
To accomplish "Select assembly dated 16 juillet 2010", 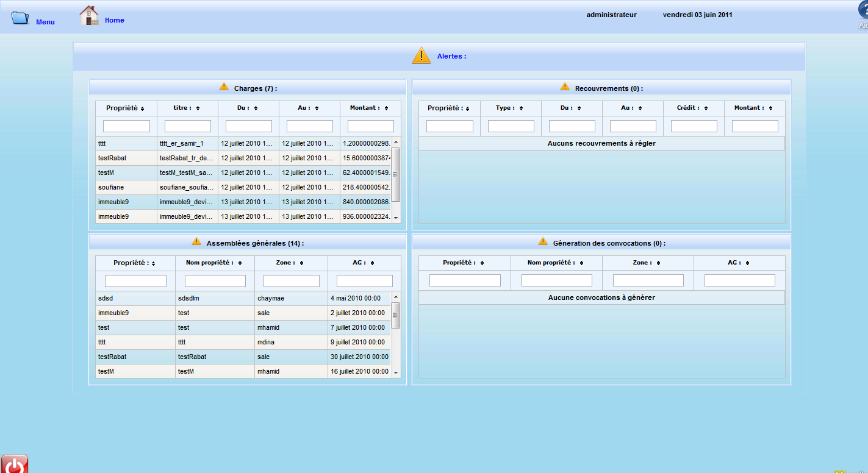I will coord(243,371).
